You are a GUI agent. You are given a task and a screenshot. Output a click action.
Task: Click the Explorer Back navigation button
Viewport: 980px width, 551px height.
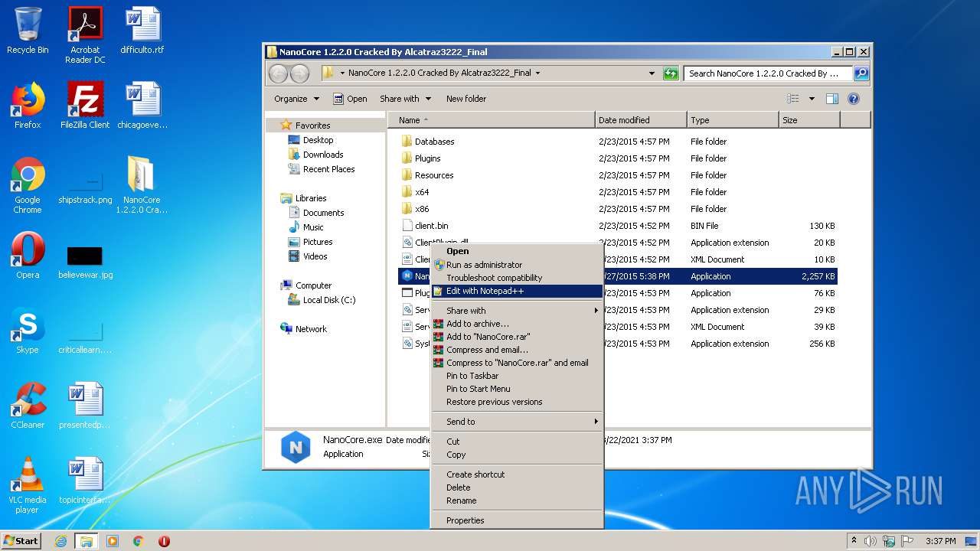click(x=278, y=73)
